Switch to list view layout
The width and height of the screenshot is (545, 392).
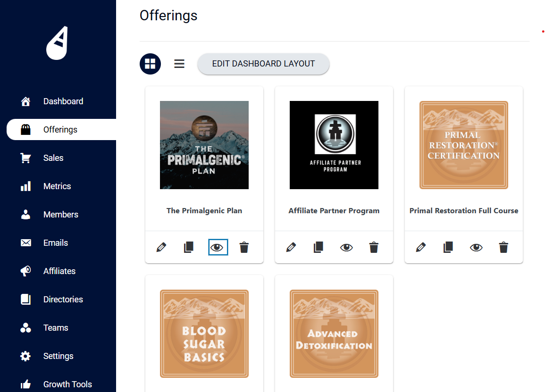pos(179,64)
